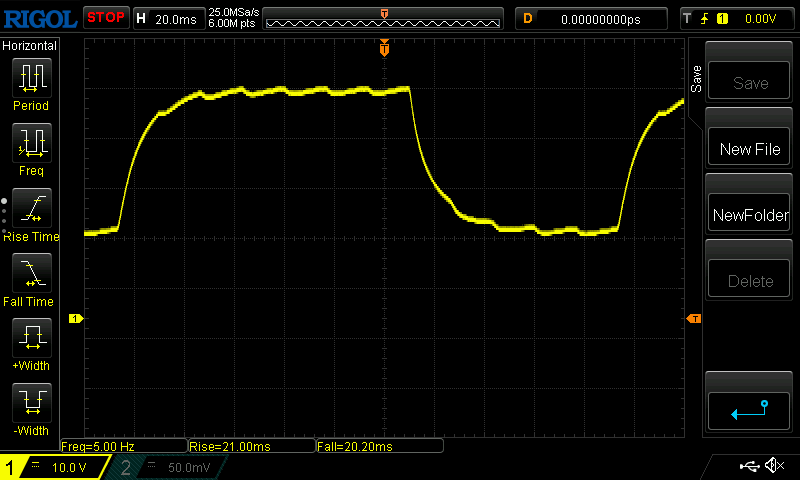The image size is (800, 480).
Task: Click the memory waveform overview bar
Action: click(383, 19)
